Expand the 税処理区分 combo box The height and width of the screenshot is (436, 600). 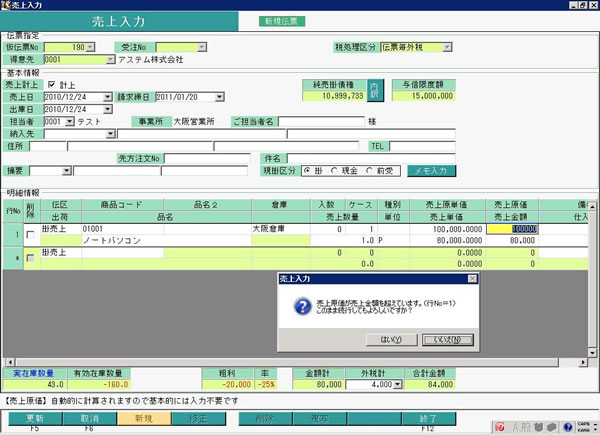click(447, 47)
